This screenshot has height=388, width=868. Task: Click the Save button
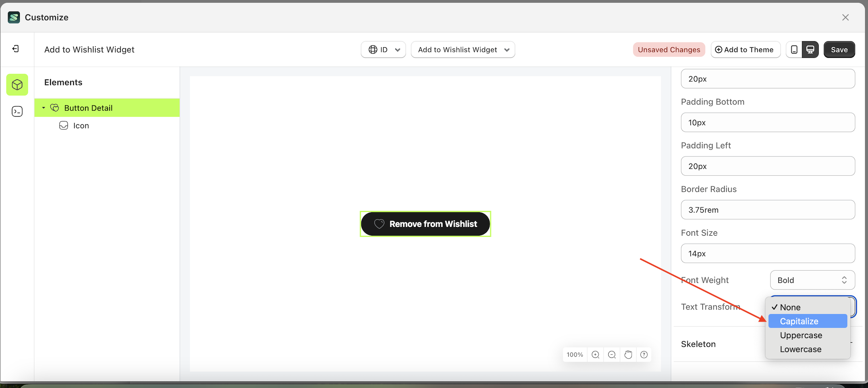[839, 49]
